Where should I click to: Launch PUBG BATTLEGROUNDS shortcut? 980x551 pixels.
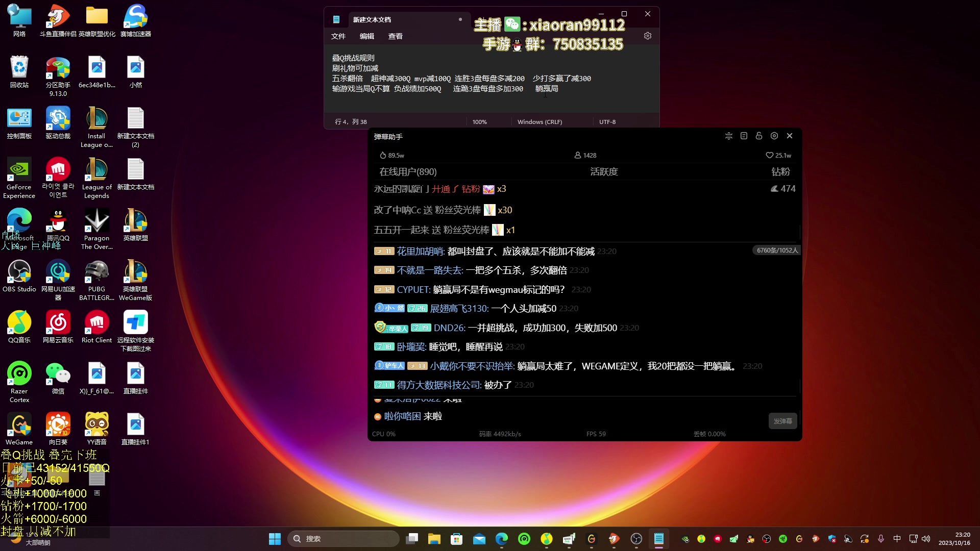[x=97, y=280]
